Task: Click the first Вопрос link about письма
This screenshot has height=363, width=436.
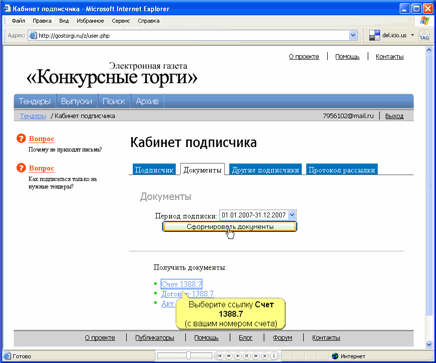Action: [41, 139]
